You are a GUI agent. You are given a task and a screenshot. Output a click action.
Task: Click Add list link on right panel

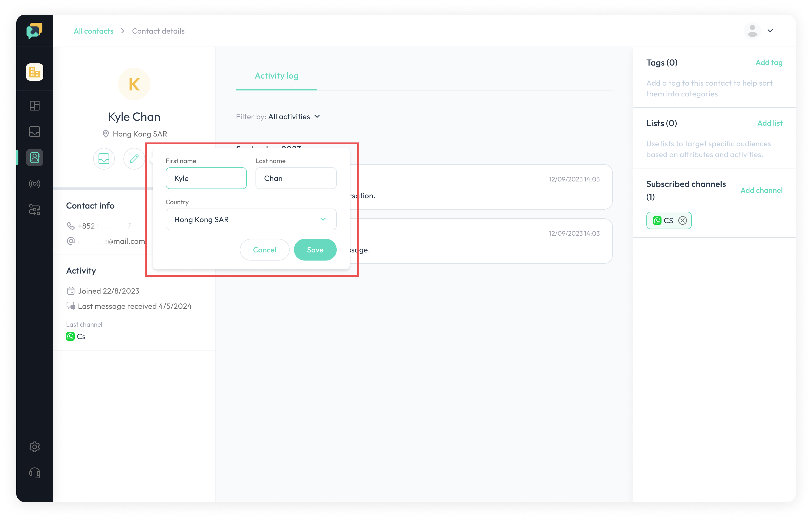coord(770,123)
